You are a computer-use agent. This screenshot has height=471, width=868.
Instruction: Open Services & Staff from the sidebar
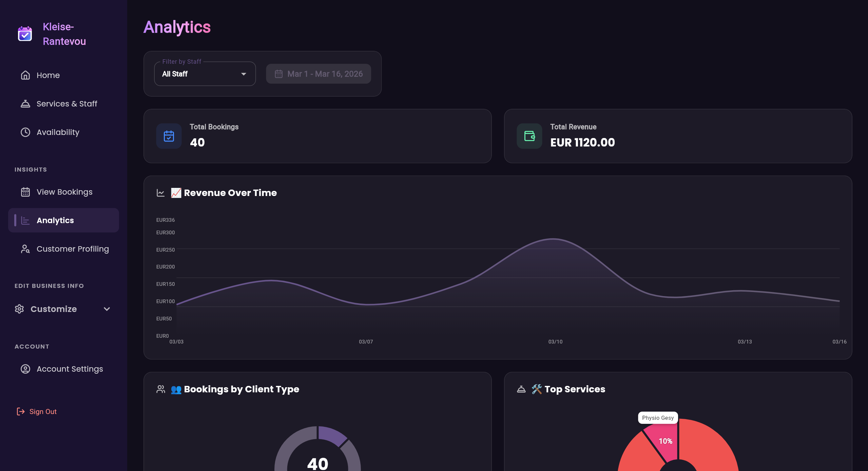click(63, 104)
